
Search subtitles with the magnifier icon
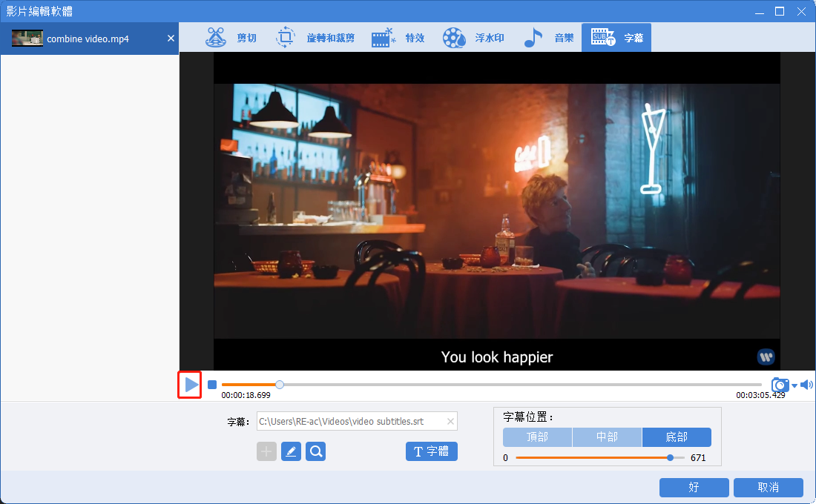tap(316, 451)
